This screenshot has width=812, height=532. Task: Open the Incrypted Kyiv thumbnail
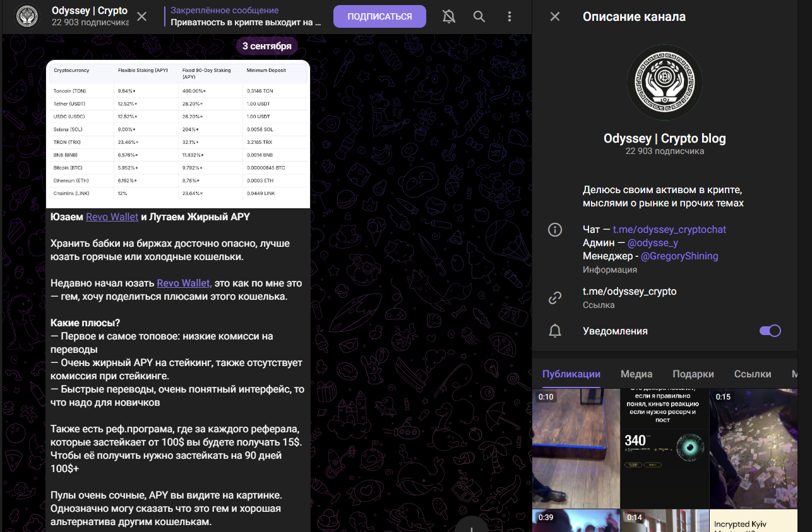pyautogui.click(x=754, y=521)
